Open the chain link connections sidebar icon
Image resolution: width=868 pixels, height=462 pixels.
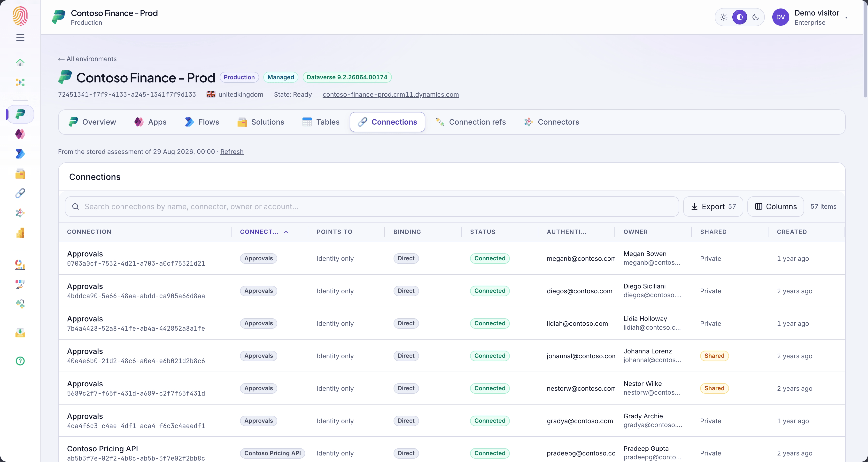[x=20, y=193]
